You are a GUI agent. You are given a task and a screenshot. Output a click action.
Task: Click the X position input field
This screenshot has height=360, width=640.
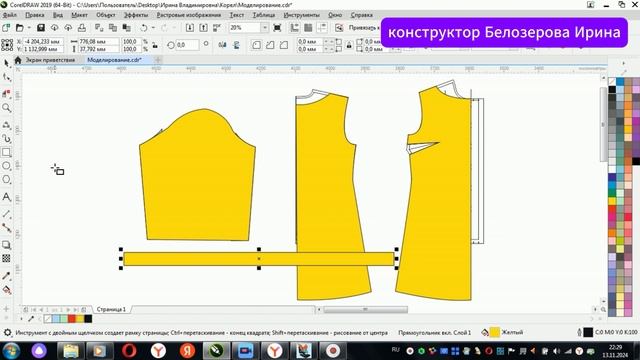coord(43,42)
